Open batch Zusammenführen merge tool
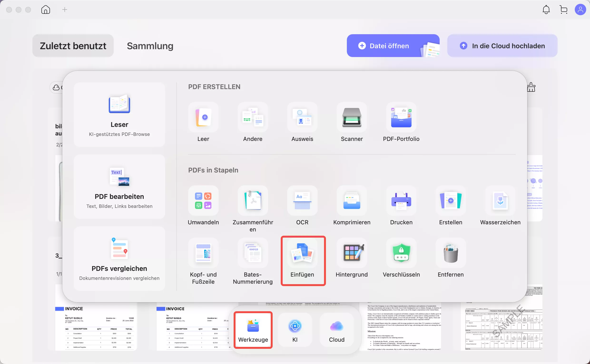 pos(253,209)
